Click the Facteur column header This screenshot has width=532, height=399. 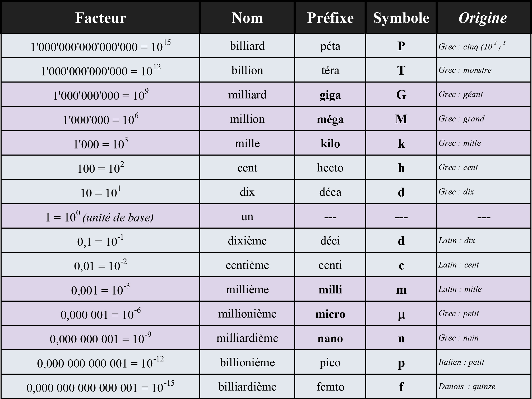[x=100, y=18]
